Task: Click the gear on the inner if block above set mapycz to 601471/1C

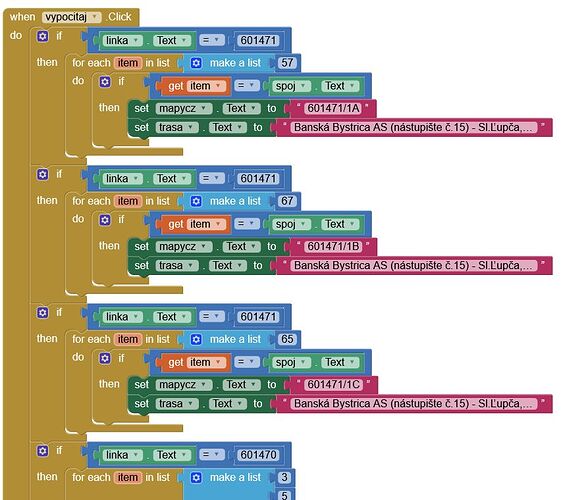Action: point(105,358)
